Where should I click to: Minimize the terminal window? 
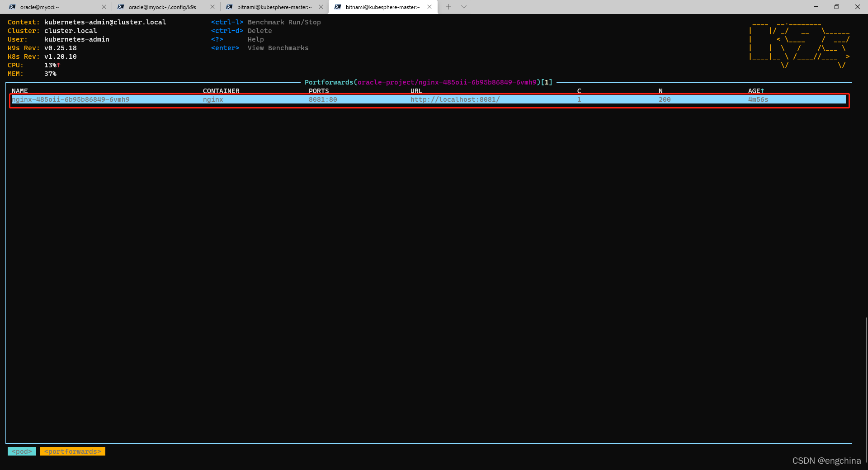tap(816, 7)
